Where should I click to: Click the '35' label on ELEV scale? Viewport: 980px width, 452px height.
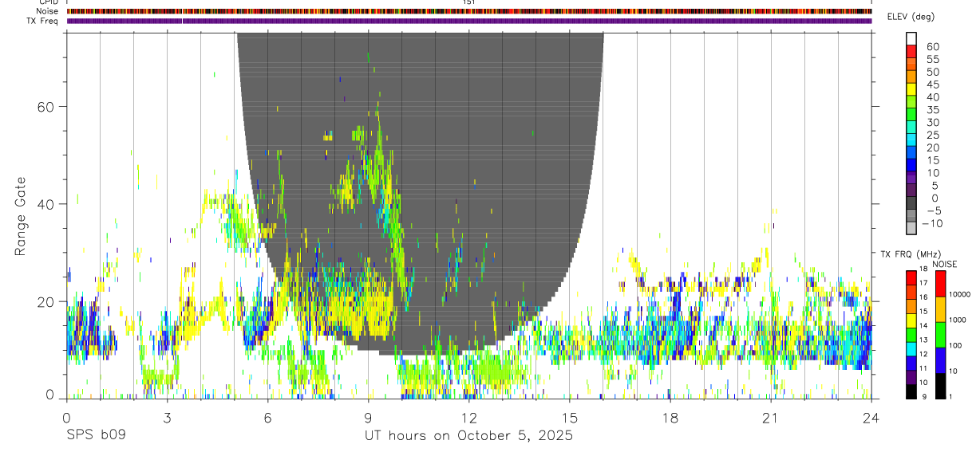(x=932, y=110)
